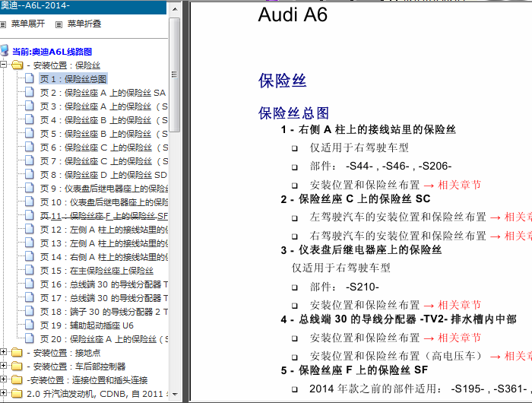This screenshot has height=403, width=532.
Task: Open 页 10：仪表盘后继电器座上的保险丝
Action: coord(103,202)
